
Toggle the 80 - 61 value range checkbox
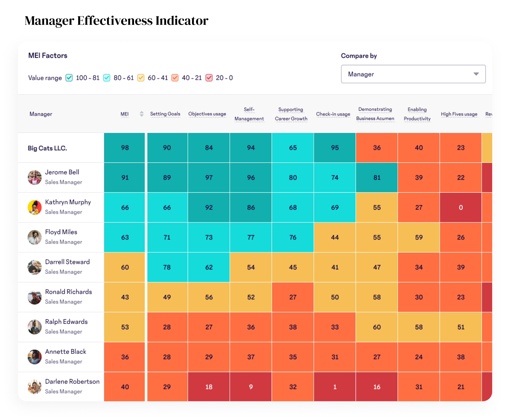point(107,78)
